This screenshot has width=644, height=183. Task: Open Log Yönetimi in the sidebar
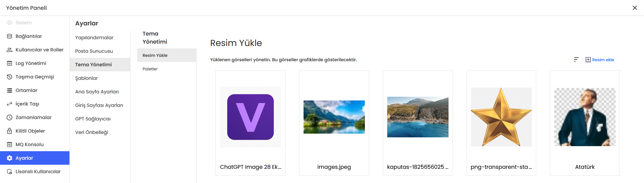click(x=31, y=63)
